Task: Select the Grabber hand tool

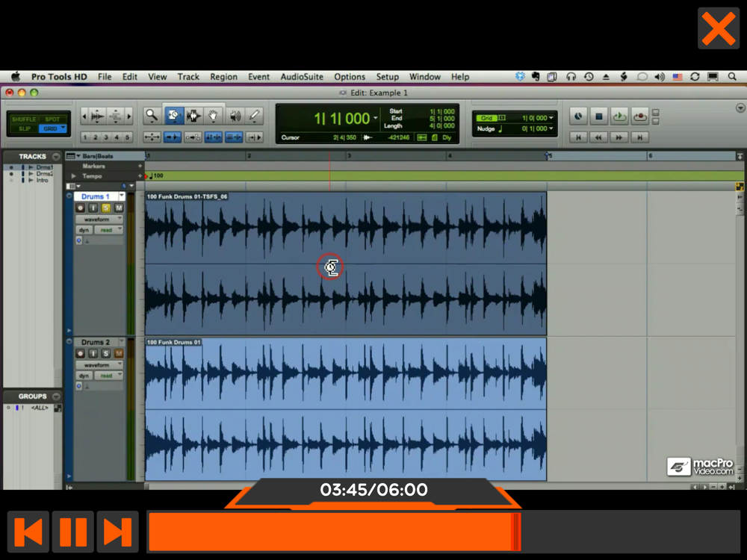Action: coord(214,115)
